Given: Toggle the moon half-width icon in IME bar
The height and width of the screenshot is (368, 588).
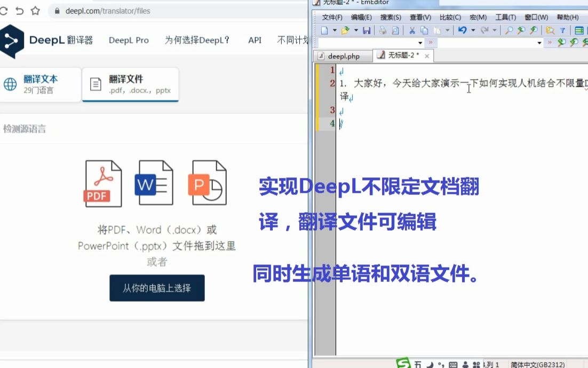Looking at the screenshot, I should pos(430,365).
